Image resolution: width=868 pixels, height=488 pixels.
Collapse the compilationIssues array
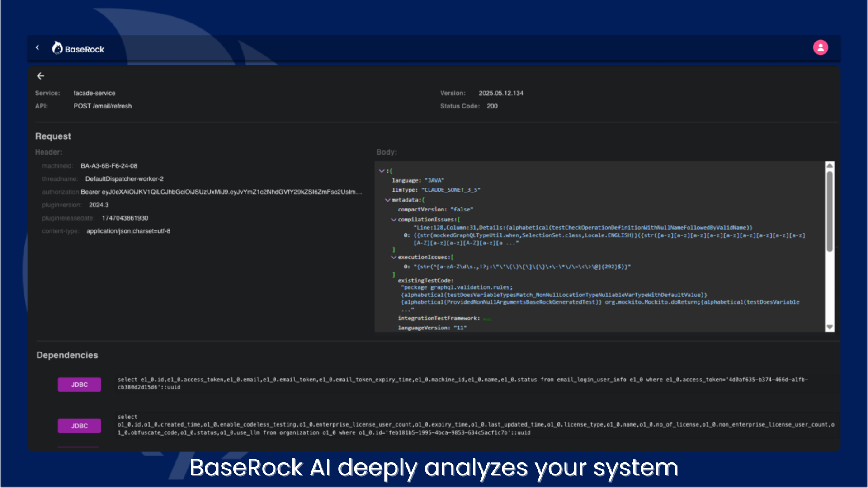394,220
